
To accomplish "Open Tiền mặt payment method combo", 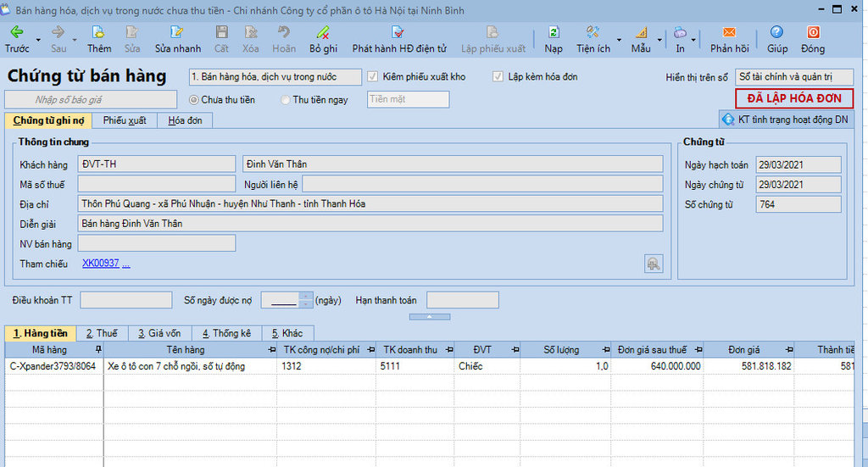I will pos(408,100).
